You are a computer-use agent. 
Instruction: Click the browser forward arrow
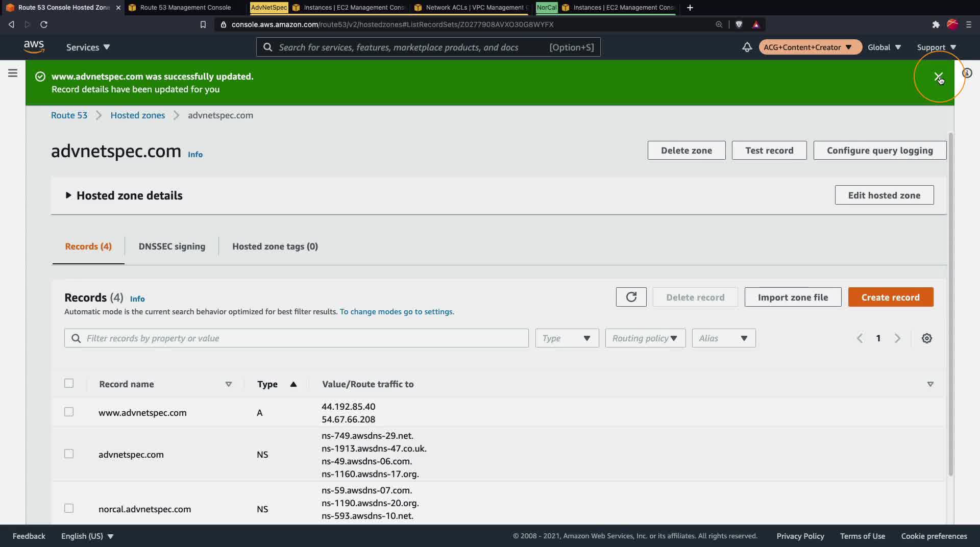click(x=28, y=24)
